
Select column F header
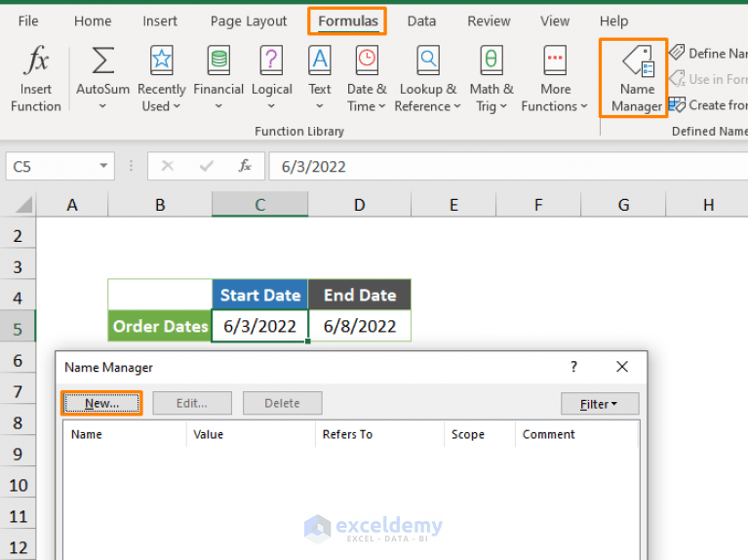coord(538,205)
